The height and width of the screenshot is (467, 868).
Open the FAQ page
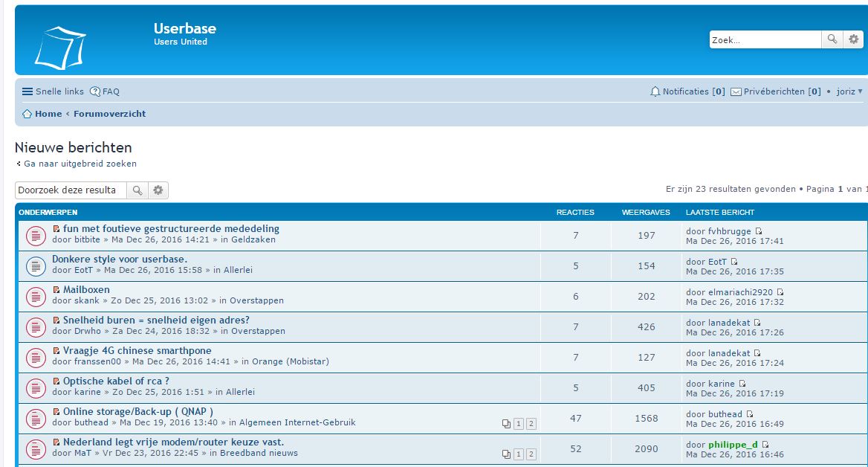(105, 91)
